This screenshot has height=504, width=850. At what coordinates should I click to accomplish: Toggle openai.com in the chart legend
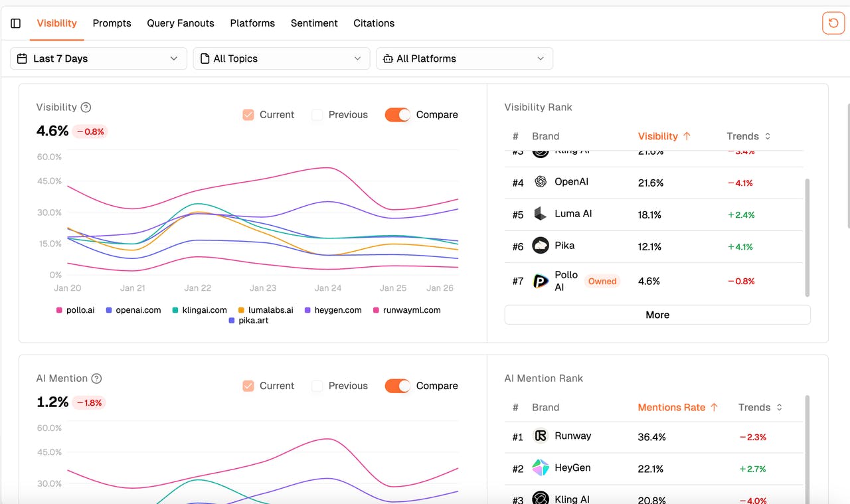click(x=133, y=310)
